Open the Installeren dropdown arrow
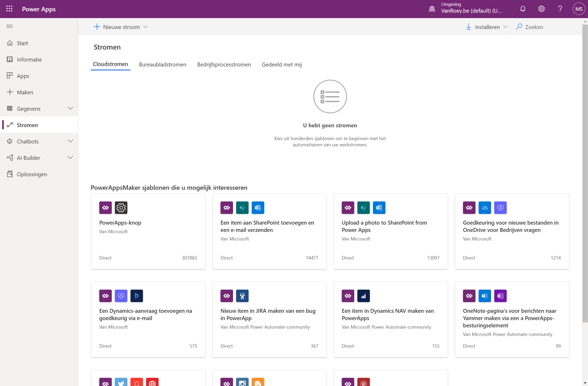This screenshot has width=588, height=386. (x=505, y=27)
